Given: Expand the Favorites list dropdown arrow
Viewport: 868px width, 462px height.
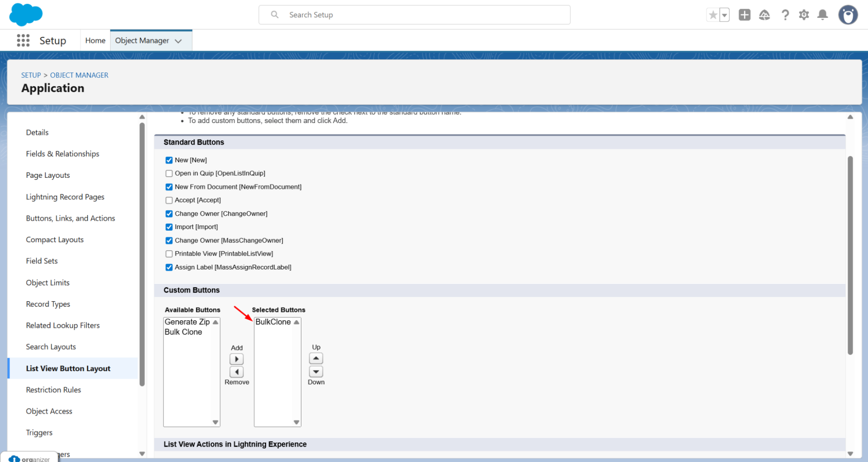Looking at the screenshot, I should (x=724, y=15).
